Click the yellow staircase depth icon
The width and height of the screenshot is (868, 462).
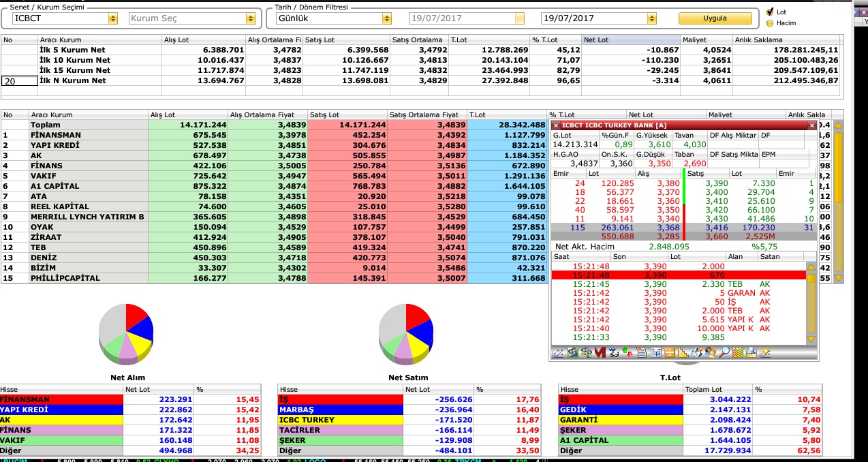pos(683,352)
